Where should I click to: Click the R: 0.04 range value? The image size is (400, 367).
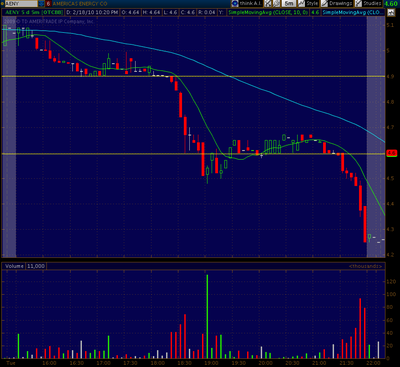(207, 12)
